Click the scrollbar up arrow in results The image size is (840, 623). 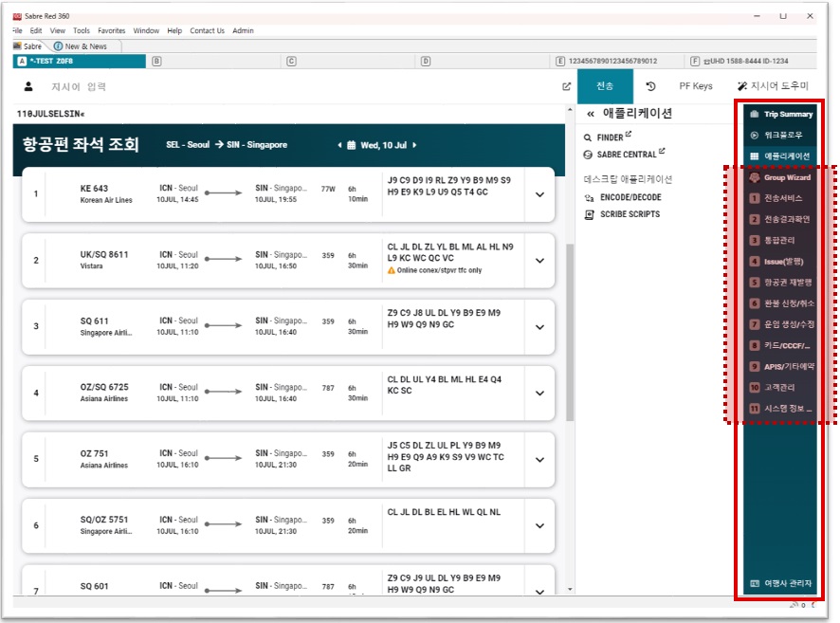tap(570, 110)
